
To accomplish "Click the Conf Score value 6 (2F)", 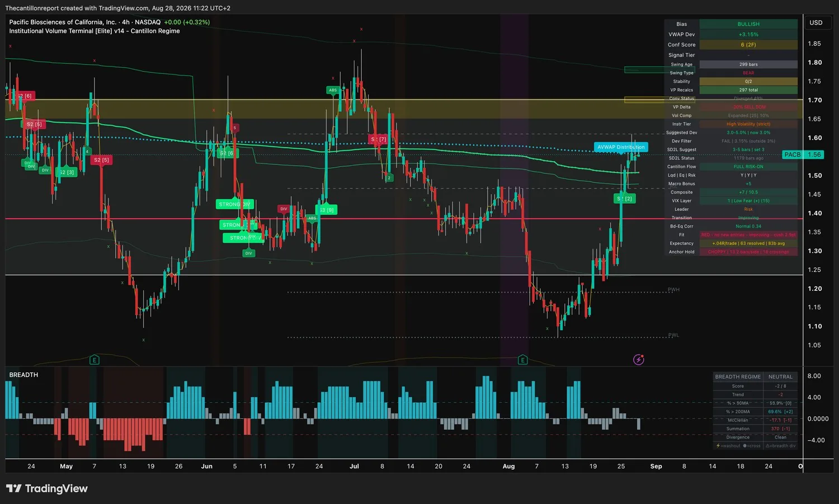I will [x=748, y=45].
